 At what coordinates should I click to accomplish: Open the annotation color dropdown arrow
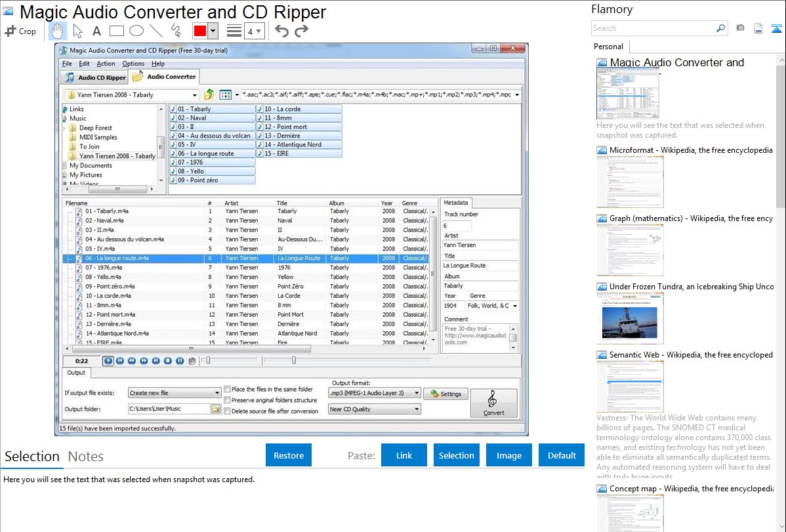pos(213,31)
